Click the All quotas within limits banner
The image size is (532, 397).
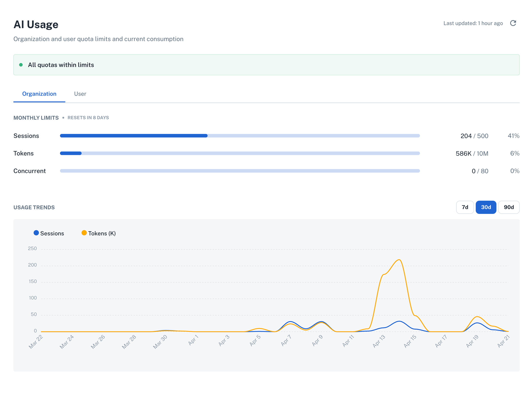pos(266,64)
